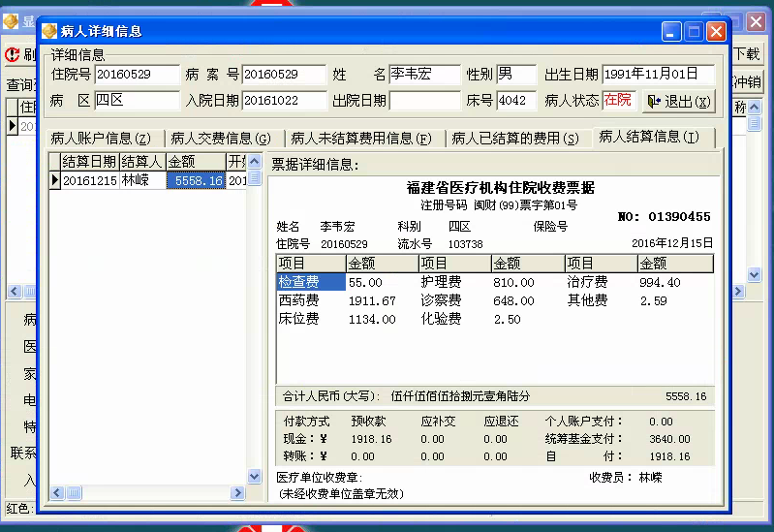Click the 统筹基金支付 value 3640.00

pos(669,439)
